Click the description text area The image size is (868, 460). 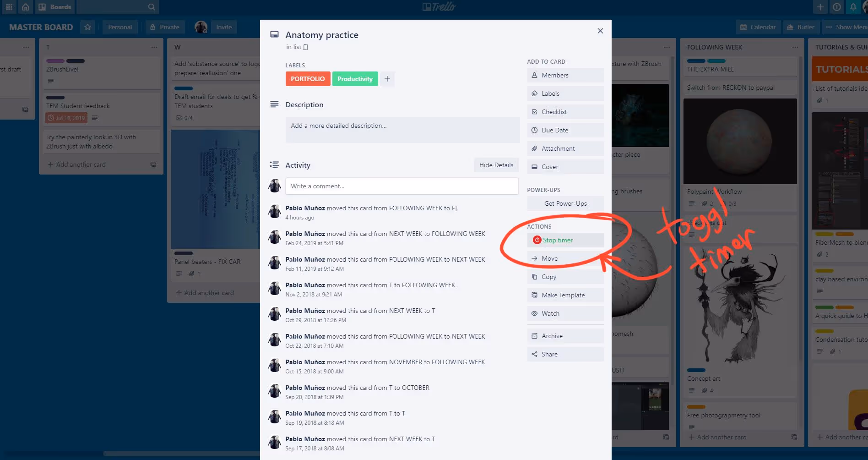[402, 130]
